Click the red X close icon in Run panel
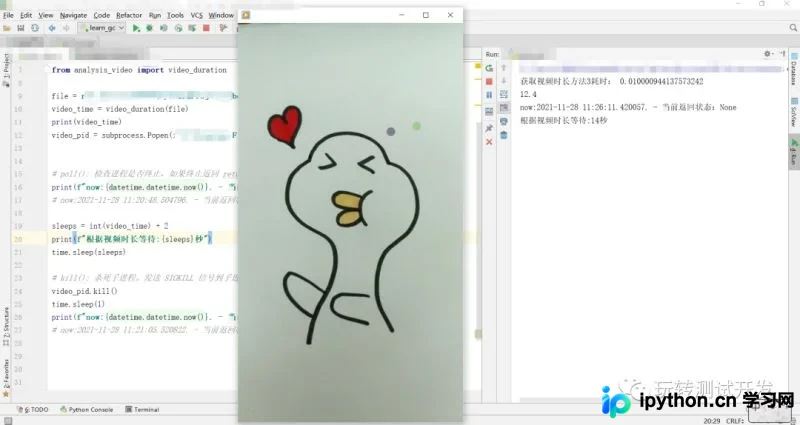This screenshot has width=800, height=425. point(489,142)
